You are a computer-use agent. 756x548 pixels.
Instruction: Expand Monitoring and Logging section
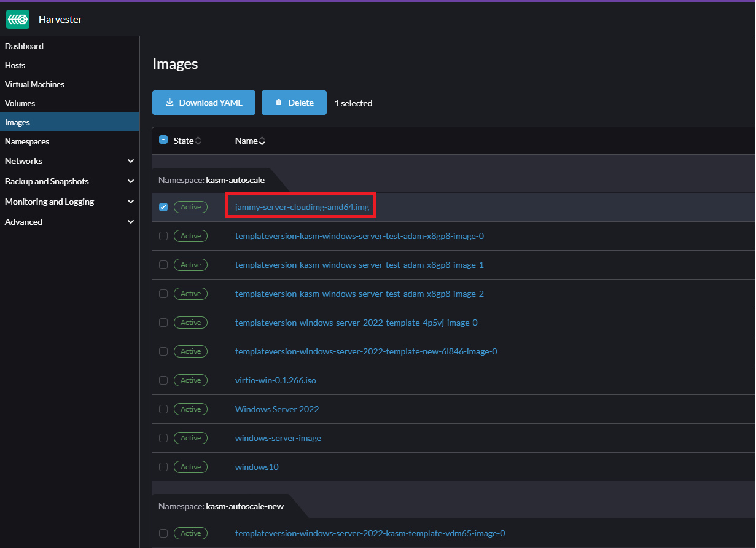pos(130,202)
